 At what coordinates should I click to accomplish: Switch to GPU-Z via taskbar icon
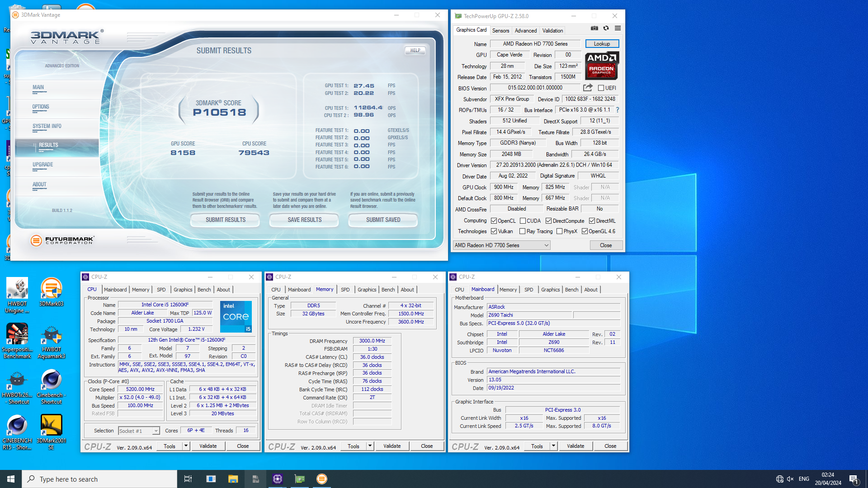coord(300,479)
